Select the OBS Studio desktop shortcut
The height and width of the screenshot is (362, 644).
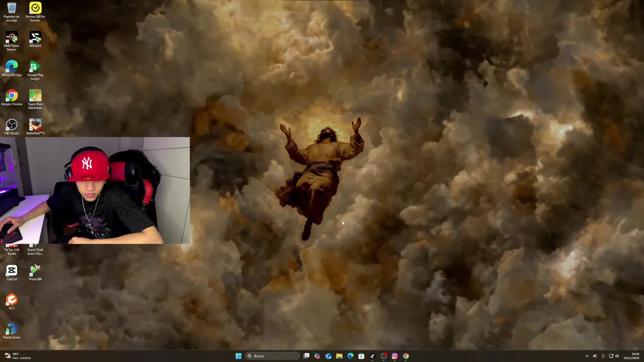(12, 127)
